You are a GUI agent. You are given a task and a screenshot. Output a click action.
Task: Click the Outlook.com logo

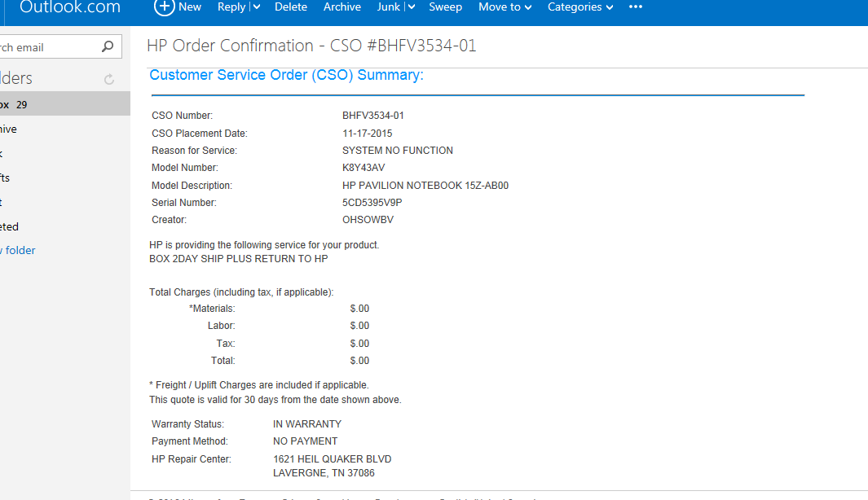(70, 7)
